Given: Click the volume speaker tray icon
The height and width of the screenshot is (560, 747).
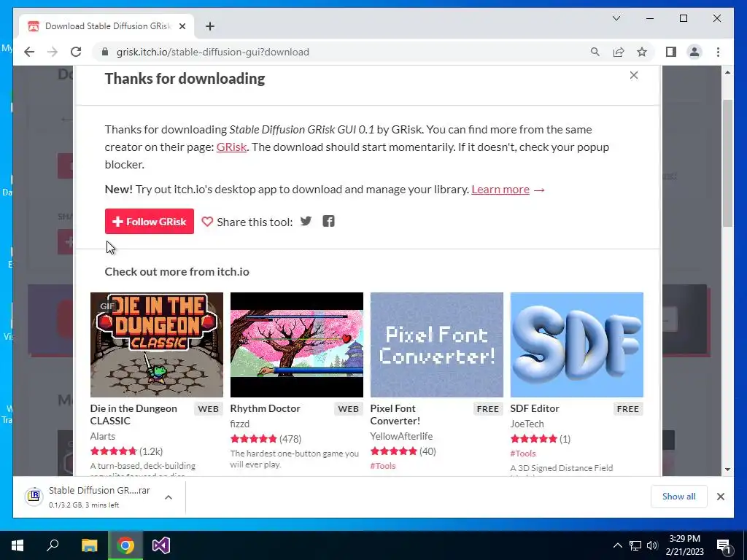Looking at the screenshot, I should coord(652,545).
